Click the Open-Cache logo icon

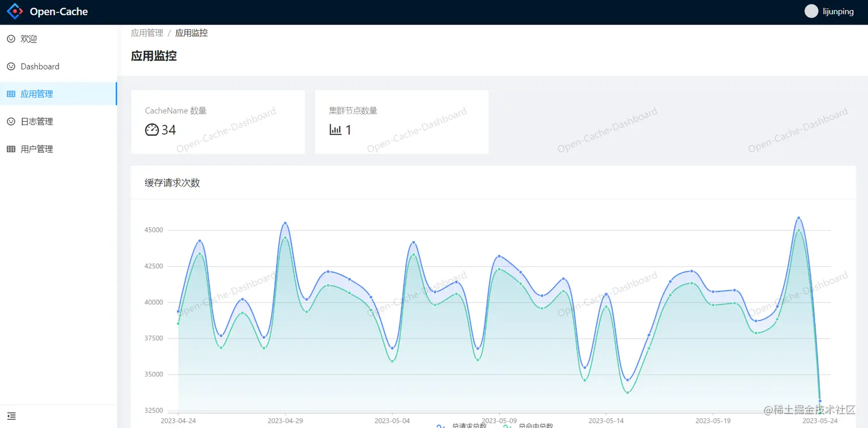click(15, 11)
